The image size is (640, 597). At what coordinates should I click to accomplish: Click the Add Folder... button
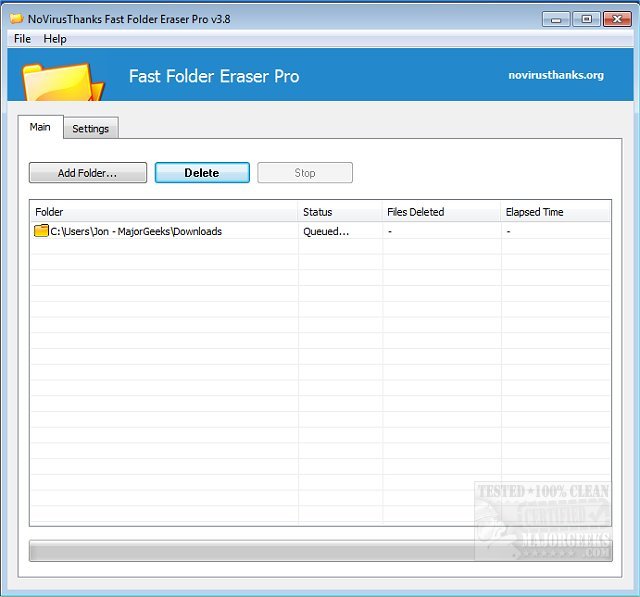(x=88, y=173)
